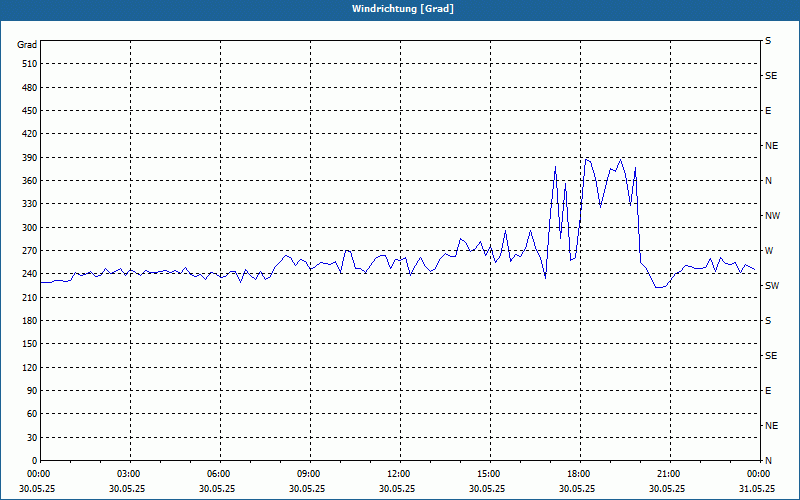Select the 360 degree axis label
The height and width of the screenshot is (500, 800).
point(30,181)
